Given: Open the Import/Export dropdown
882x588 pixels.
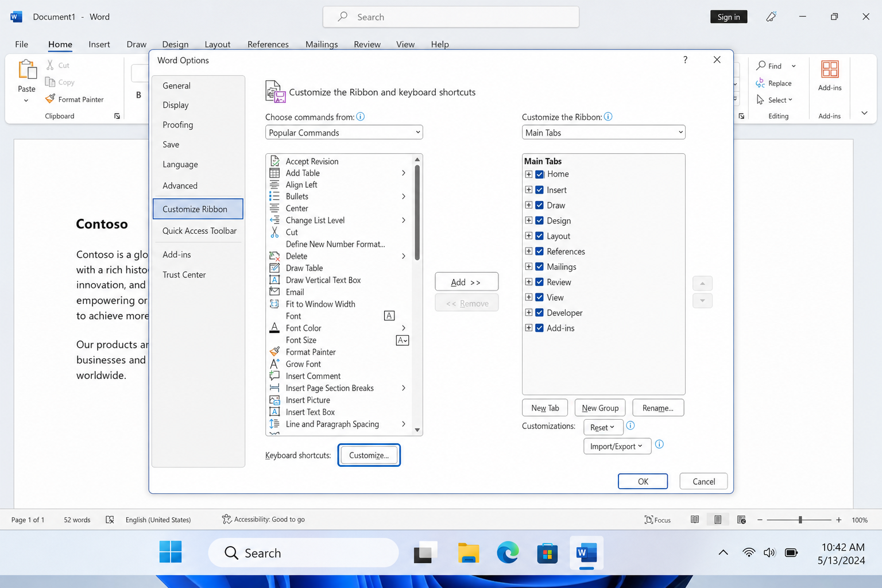Looking at the screenshot, I should [x=617, y=446].
